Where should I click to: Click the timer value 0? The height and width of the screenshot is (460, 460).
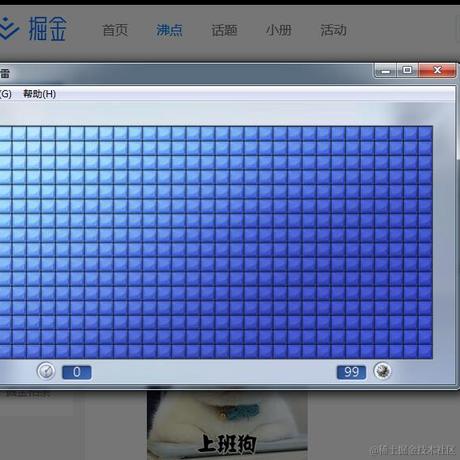[x=77, y=372]
